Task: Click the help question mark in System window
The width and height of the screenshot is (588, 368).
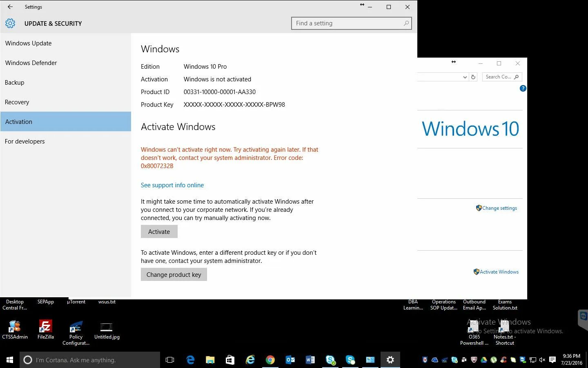Action: click(x=523, y=88)
